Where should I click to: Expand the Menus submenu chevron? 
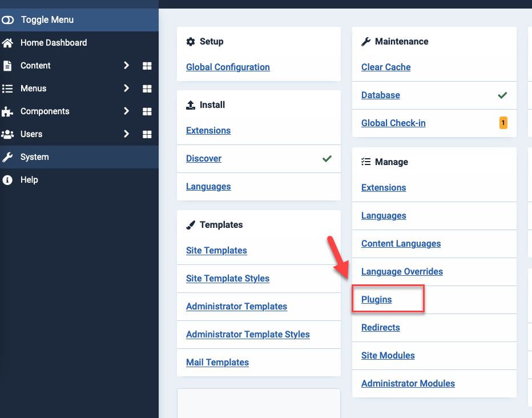click(126, 89)
